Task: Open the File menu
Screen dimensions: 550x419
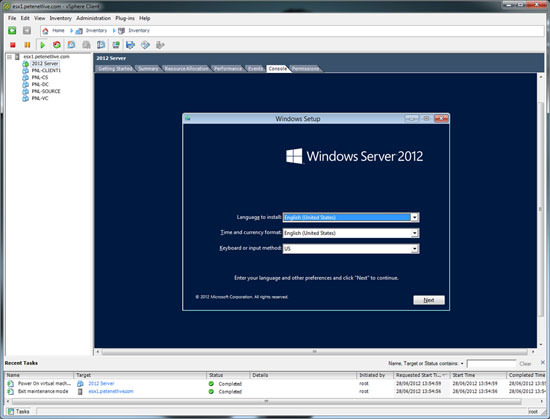Action: coord(12,18)
